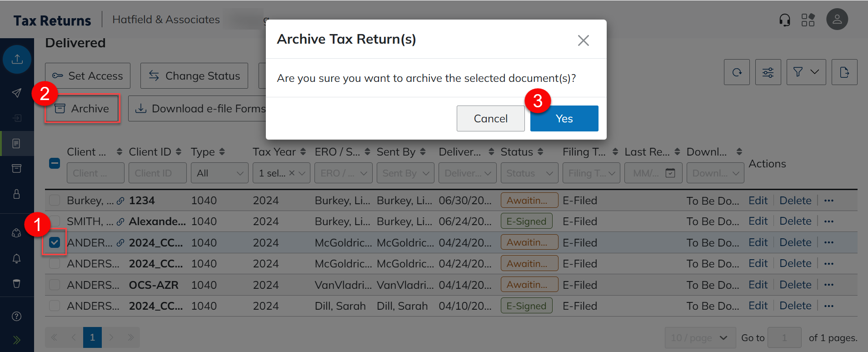
Task: Click Edit link for Burkey 1234 row
Action: 758,201
